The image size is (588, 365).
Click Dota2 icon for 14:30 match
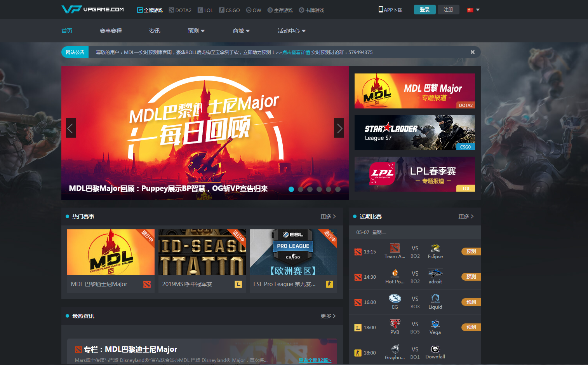(x=358, y=277)
